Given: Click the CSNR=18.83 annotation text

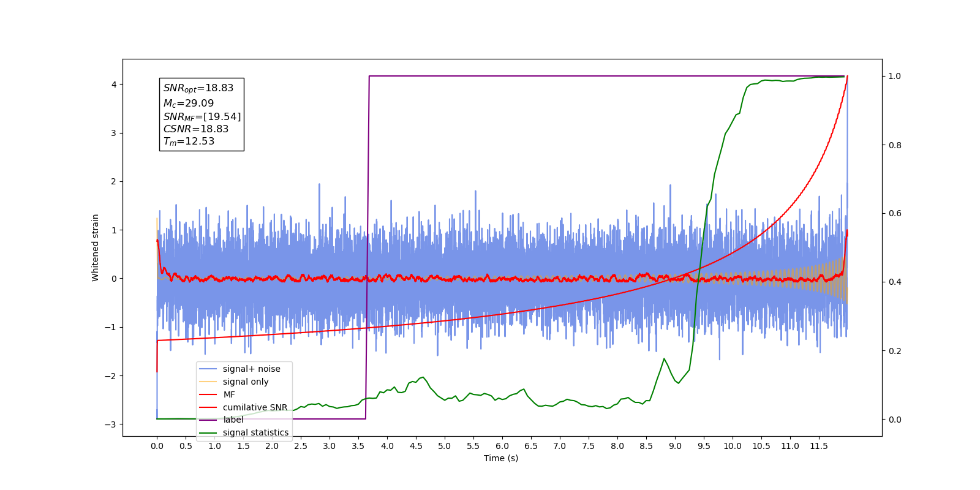Looking at the screenshot, I should tap(196, 129).
